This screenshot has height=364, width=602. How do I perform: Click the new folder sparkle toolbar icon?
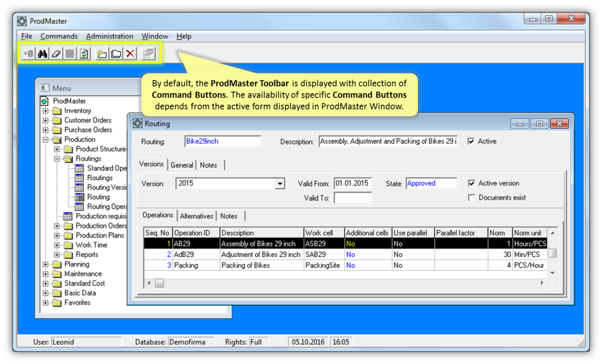click(x=102, y=54)
